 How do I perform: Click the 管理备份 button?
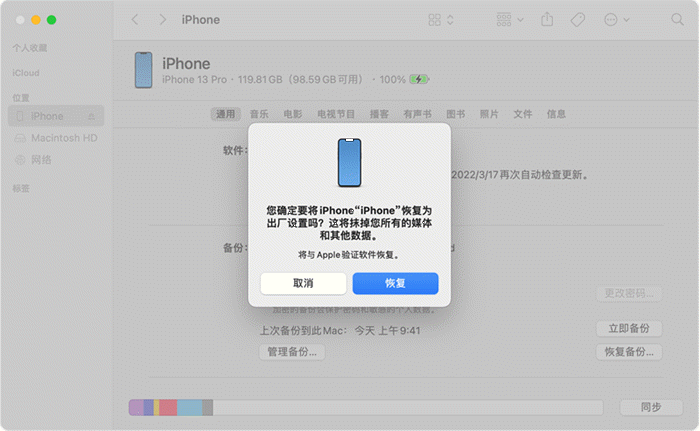click(291, 352)
